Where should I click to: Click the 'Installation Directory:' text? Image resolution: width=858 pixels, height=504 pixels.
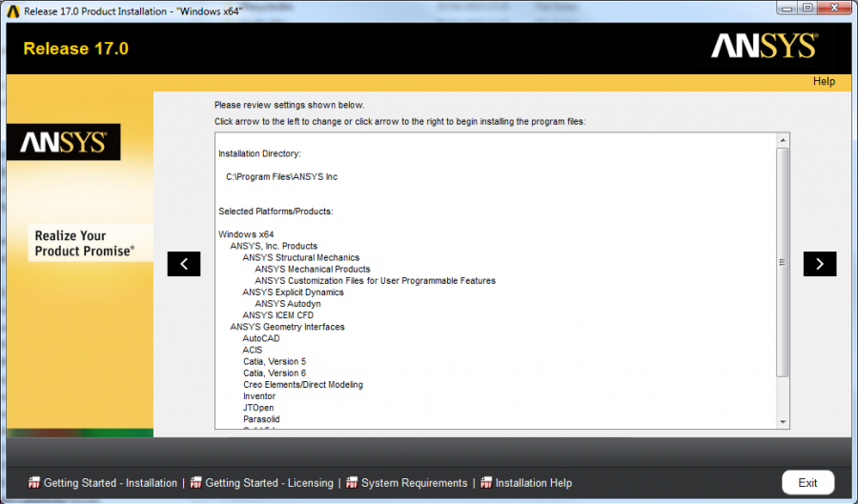click(x=259, y=153)
